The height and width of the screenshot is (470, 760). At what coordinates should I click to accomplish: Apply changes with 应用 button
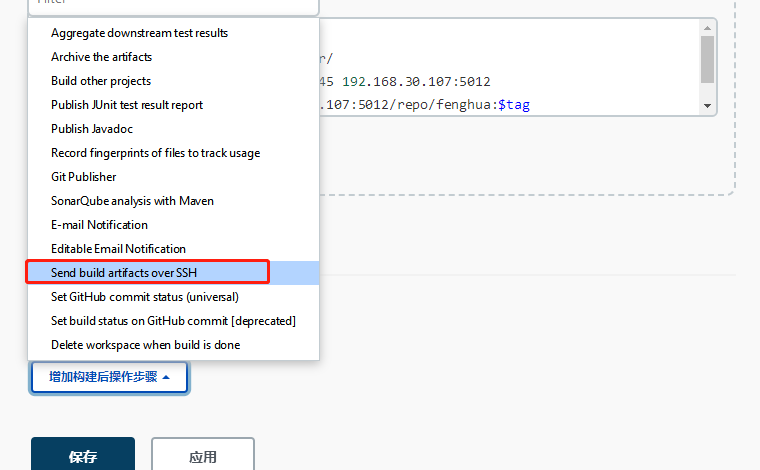[x=203, y=456]
